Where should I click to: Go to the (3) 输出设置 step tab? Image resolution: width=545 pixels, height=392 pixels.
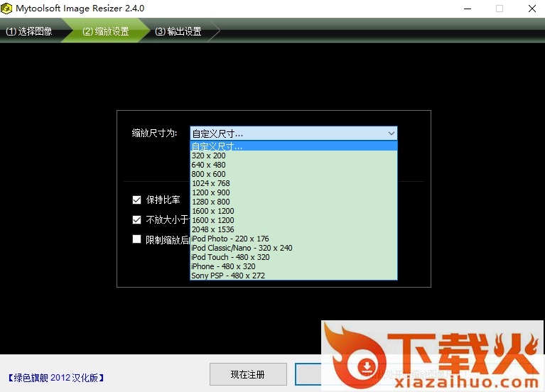coord(178,31)
